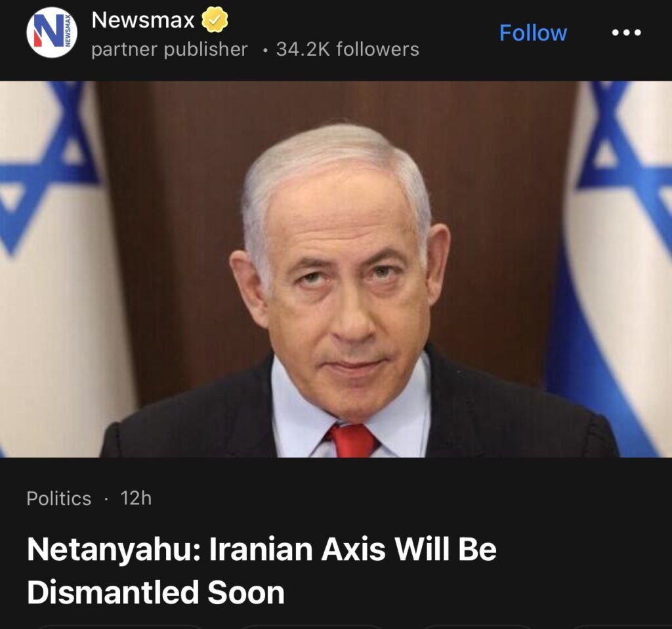Click the 12h timestamp
The width and height of the screenshot is (672, 629).
click(x=136, y=498)
